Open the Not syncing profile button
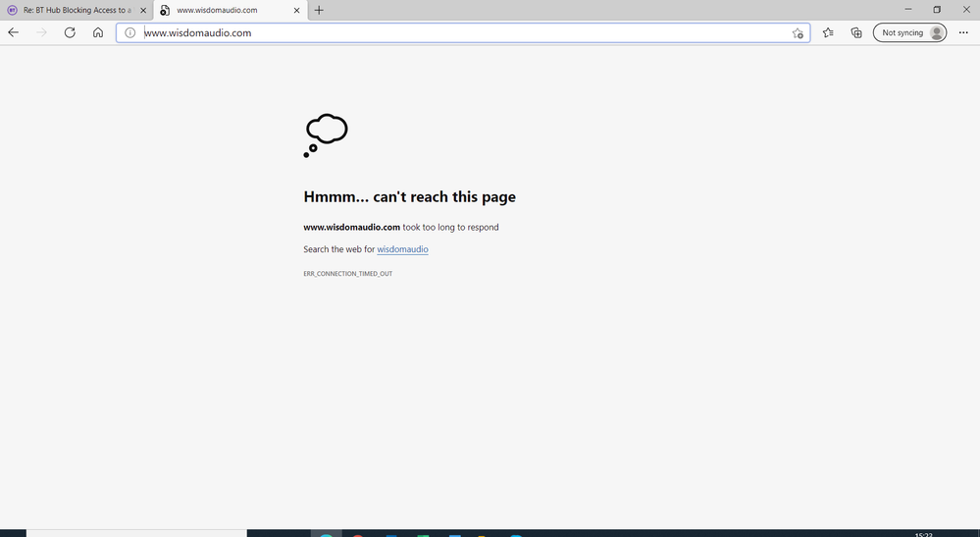Image resolution: width=980 pixels, height=537 pixels. 909,32
